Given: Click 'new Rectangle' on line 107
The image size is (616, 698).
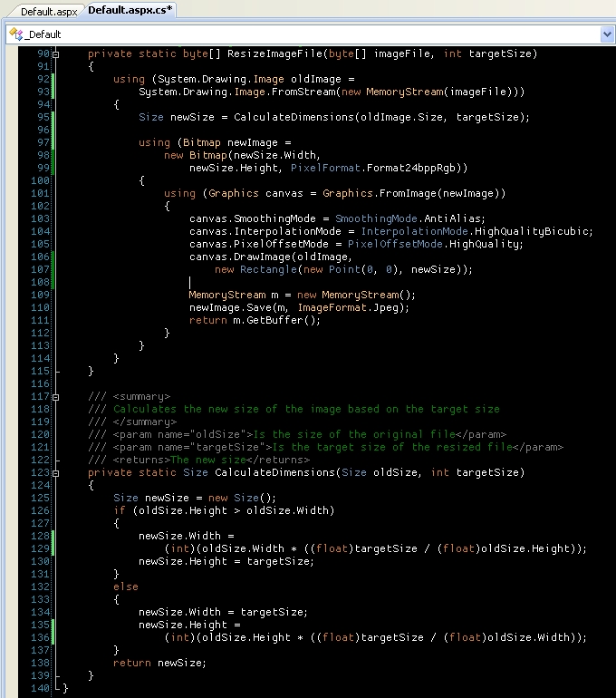Looking at the screenshot, I should 255,269.
